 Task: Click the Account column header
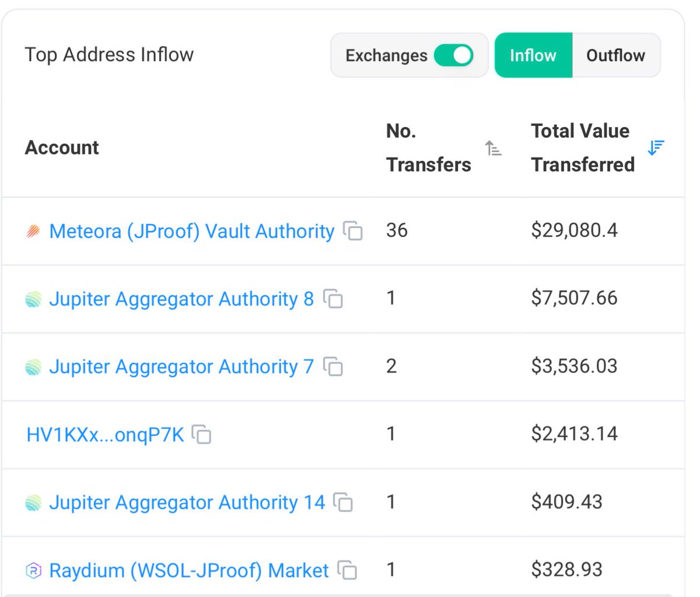(62, 148)
